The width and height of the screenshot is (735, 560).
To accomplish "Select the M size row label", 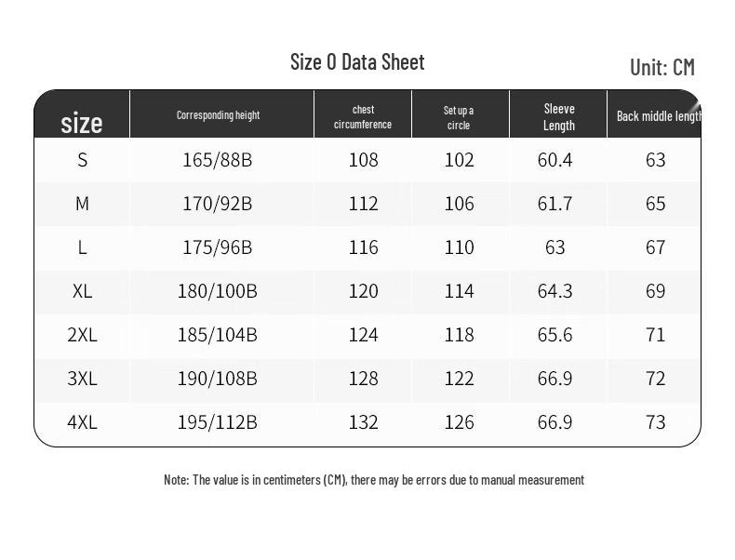I will pyautogui.click(x=83, y=204).
